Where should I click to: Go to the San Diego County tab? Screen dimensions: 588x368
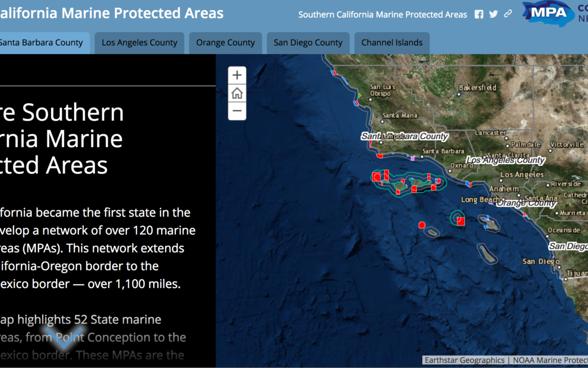[308, 43]
